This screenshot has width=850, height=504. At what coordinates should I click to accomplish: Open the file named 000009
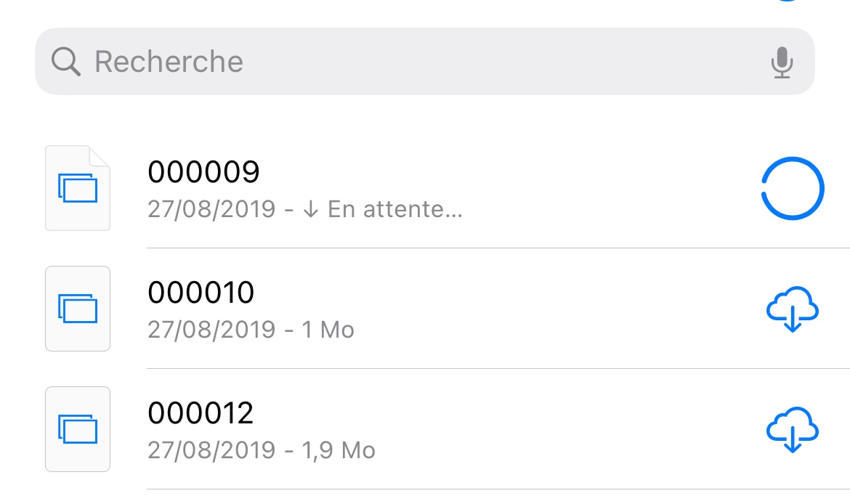tap(203, 173)
